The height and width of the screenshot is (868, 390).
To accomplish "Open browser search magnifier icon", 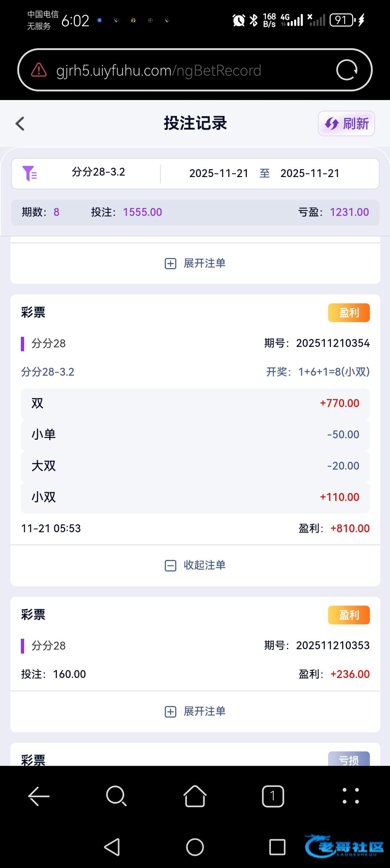I will coord(116,796).
